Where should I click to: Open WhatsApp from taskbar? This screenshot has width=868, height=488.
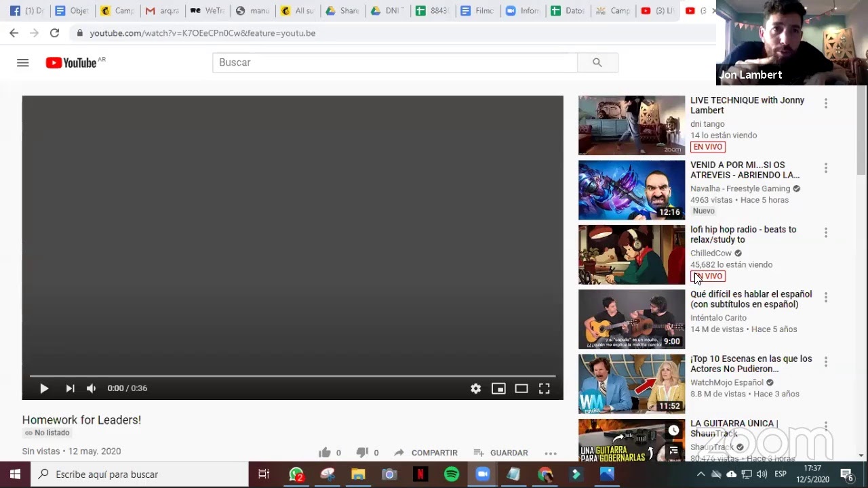click(x=296, y=474)
